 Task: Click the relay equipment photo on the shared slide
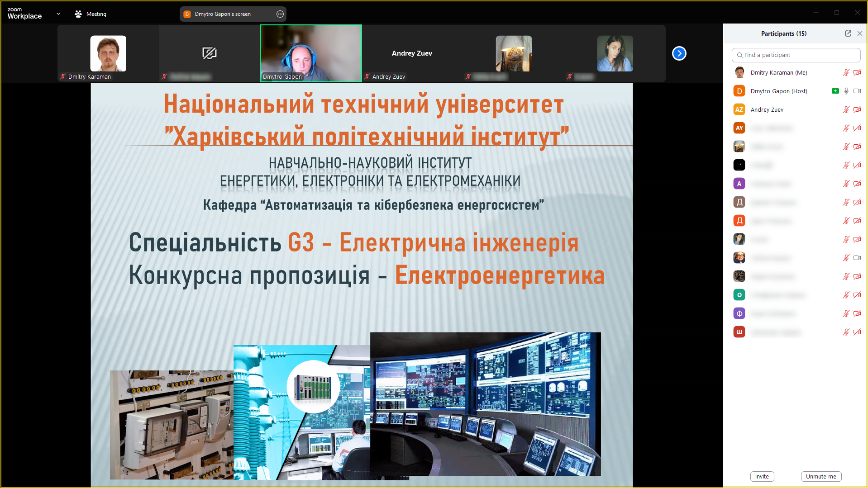pos(172,425)
